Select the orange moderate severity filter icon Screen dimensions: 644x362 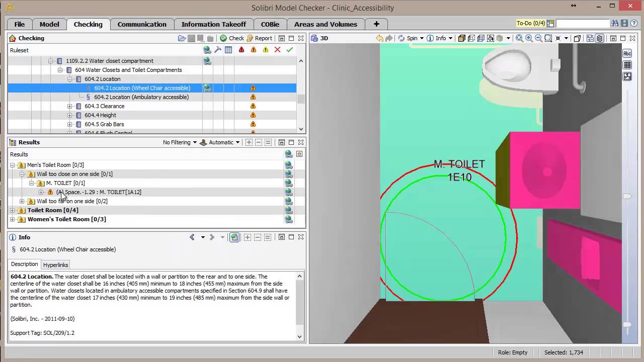point(254,50)
